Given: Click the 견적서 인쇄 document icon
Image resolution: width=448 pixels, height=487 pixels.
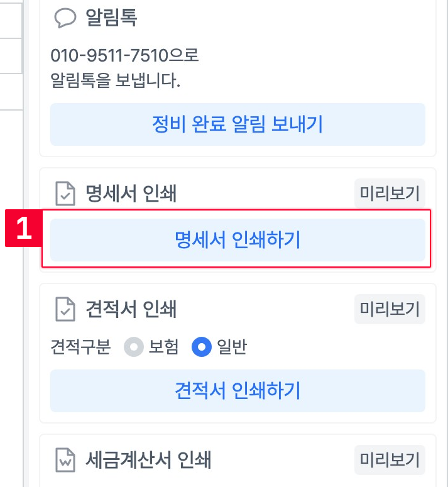Looking at the screenshot, I should pos(65,309).
